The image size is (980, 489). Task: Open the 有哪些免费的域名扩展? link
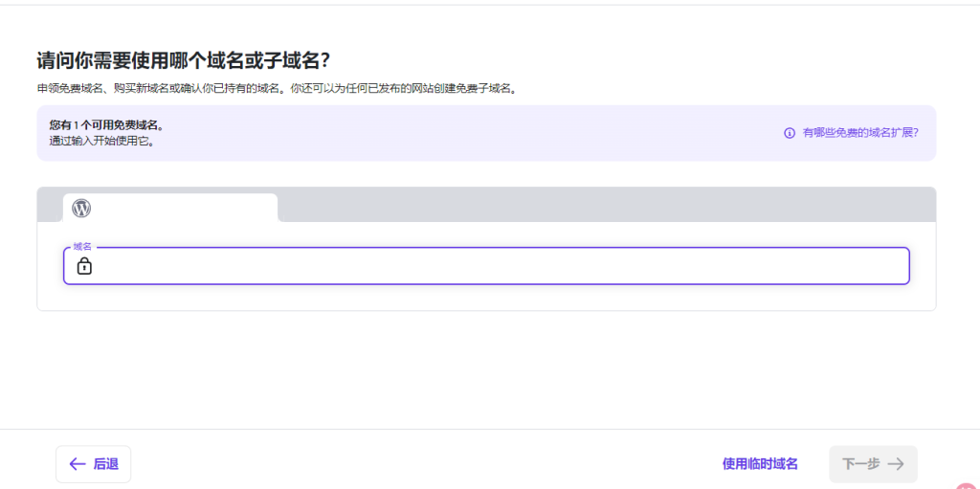pos(860,133)
